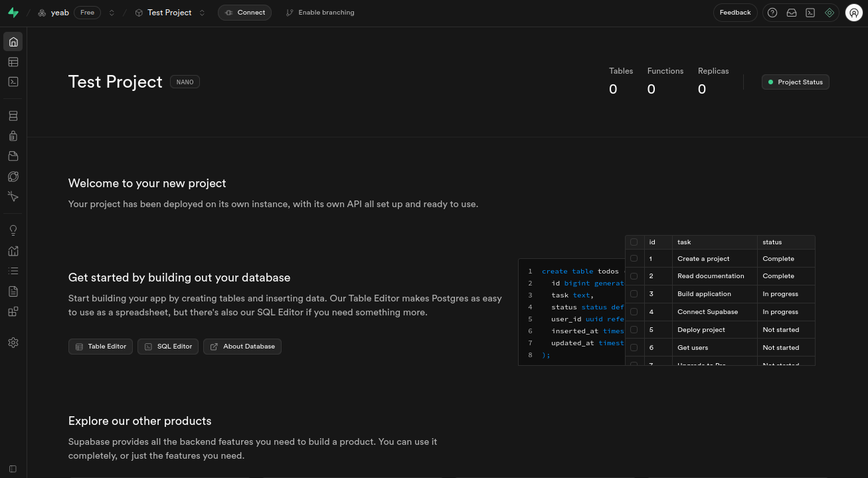The image size is (868, 478).
Task: Toggle the header select-all checkbox in todos table
Action: 634,242
